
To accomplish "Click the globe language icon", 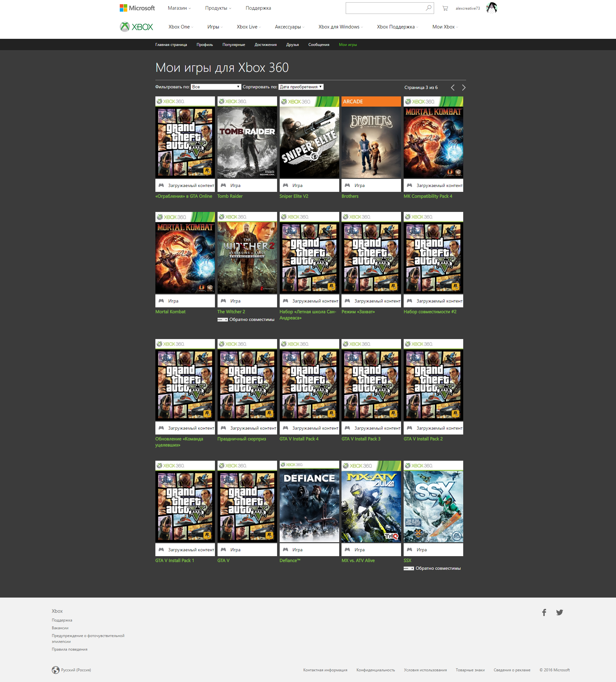I will click(x=55, y=670).
